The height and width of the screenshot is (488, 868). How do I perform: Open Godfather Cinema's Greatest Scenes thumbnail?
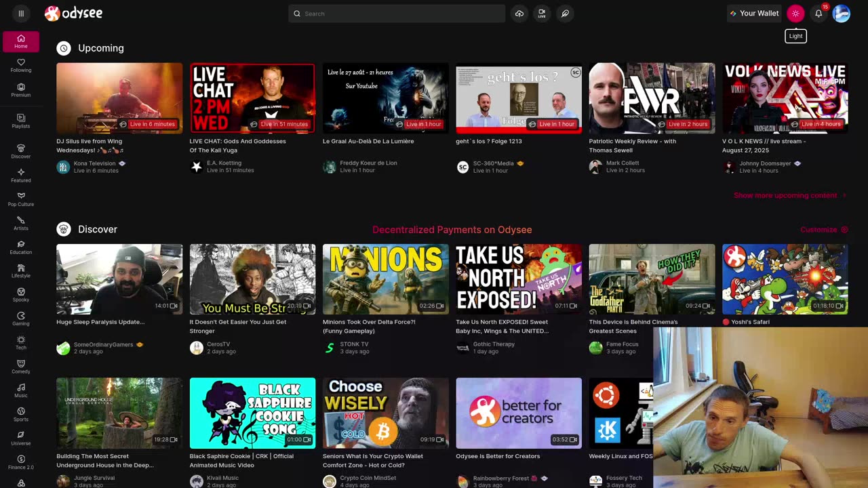coord(652,279)
